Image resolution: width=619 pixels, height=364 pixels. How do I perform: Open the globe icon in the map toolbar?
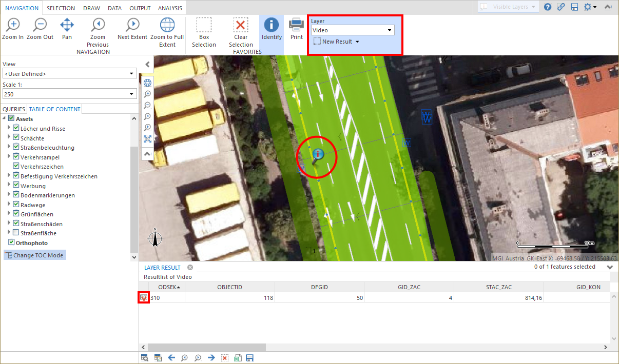[147, 83]
